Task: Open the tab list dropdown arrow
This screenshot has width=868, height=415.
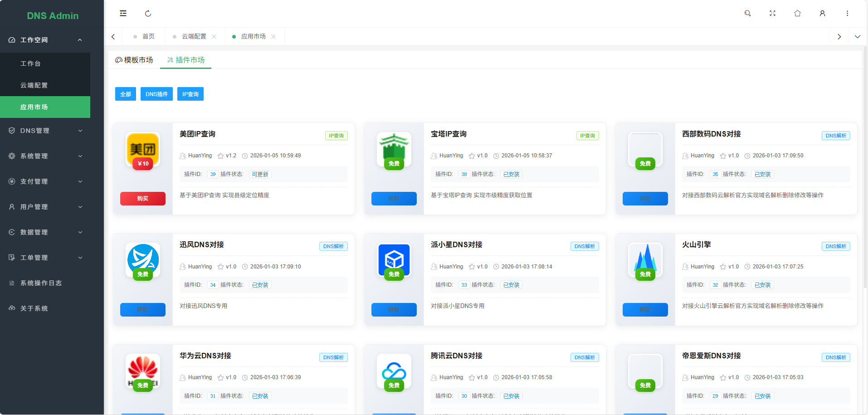Action: [857, 37]
